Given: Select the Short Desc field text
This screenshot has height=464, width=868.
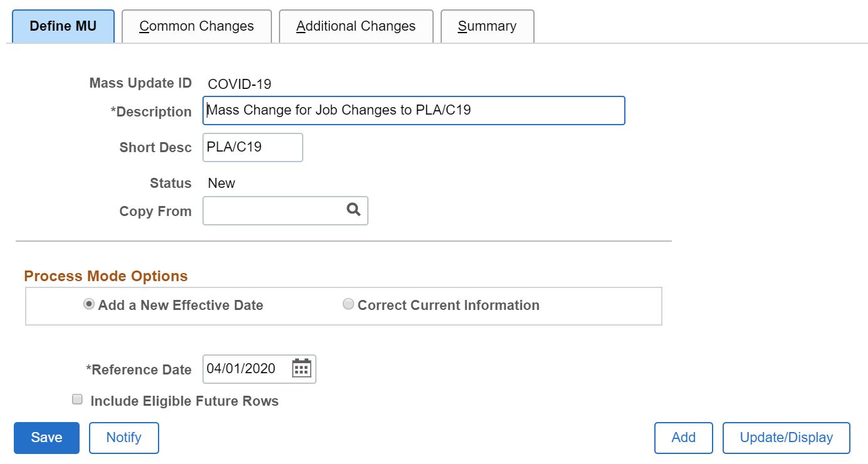Looking at the screenshot, I should pos(253,147).
